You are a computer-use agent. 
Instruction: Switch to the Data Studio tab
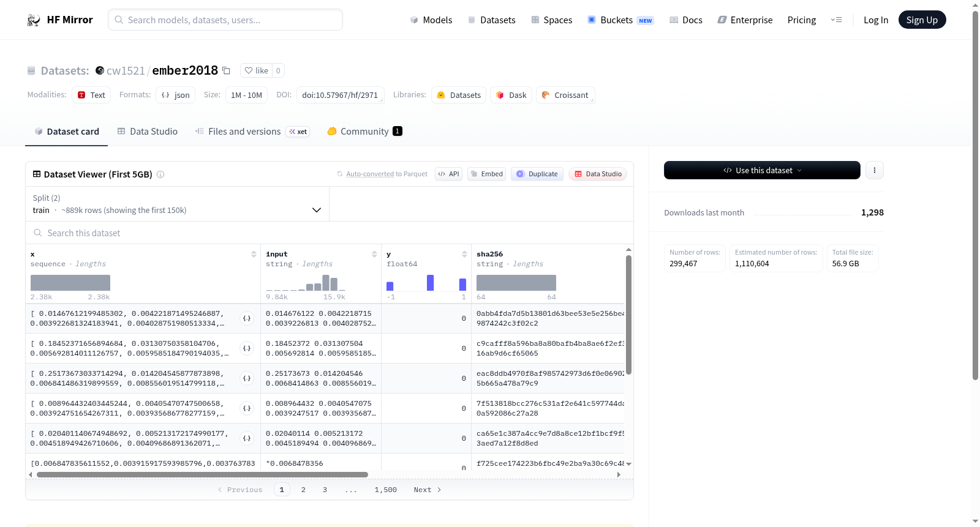pyautogui.click(x=148, y=132)
